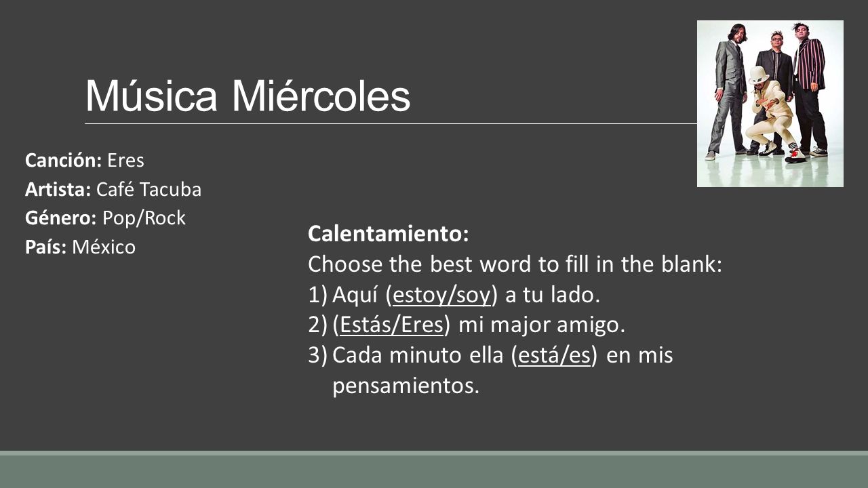The height and width of the screenshot is (488, 868).
Task: Click the green footer bar
Action: tap(434, 470)
